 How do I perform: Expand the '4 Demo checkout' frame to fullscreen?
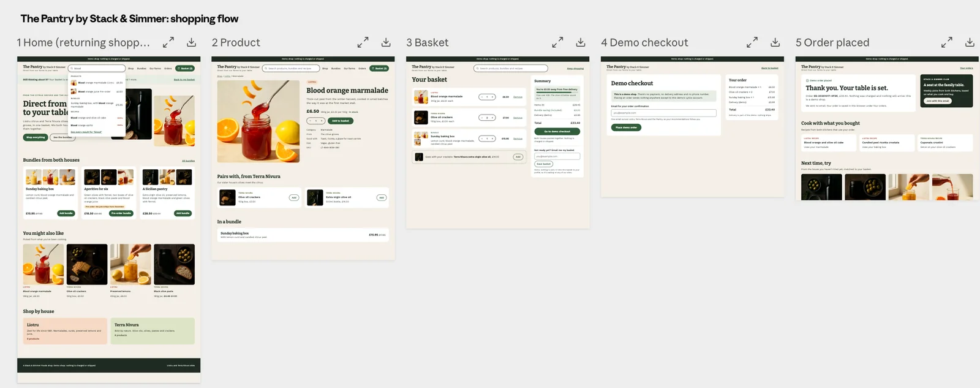(x=752, y=42)
